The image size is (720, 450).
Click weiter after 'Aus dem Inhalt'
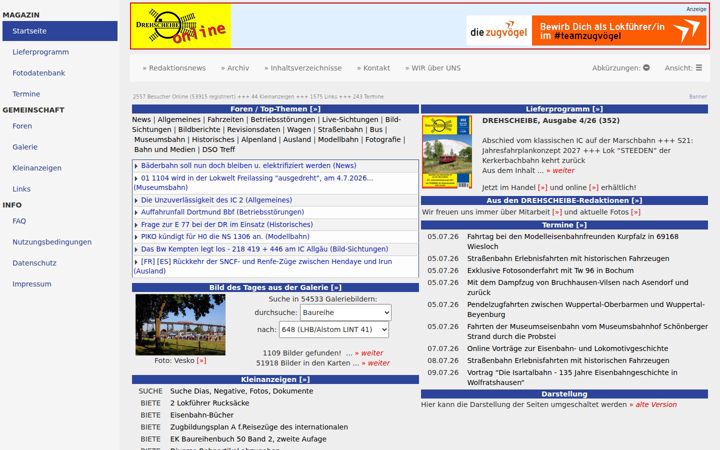click(x=560, y=171)
